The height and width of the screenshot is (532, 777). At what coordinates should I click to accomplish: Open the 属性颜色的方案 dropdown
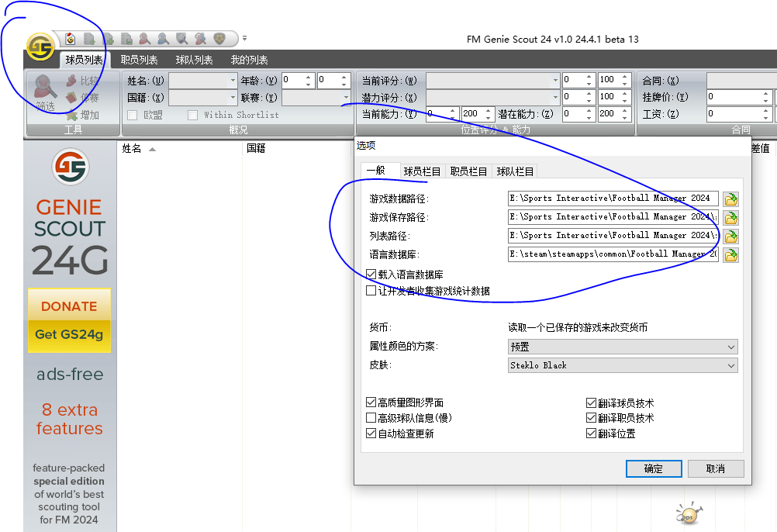(623, 347)
